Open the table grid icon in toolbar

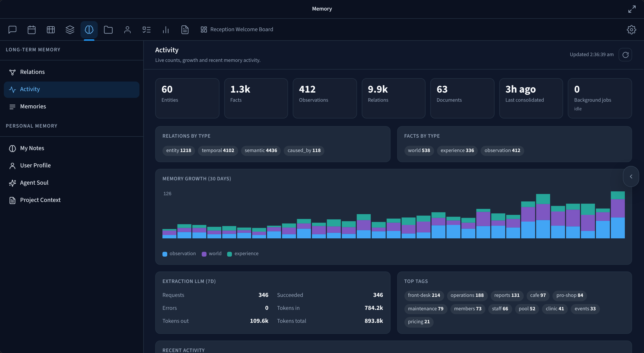[x=51, y=29]
